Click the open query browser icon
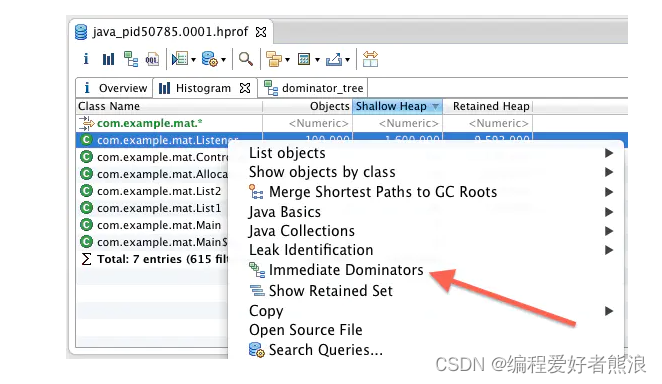The height and width of the screenshot is (384, 662). click(209, 59)
